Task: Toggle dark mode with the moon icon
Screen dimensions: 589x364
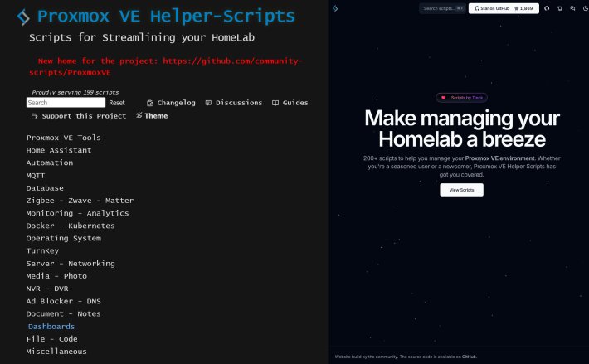Action: point(585,8)
